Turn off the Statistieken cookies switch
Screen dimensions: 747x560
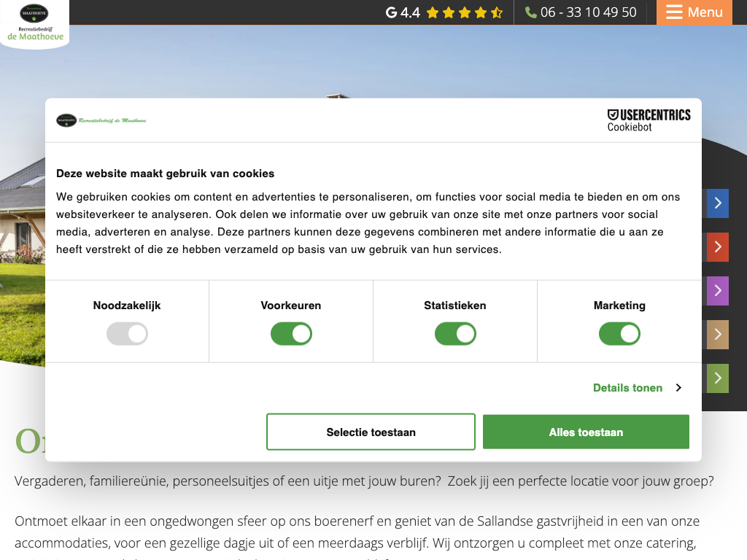pyautogui.click(x=455, y=335)
